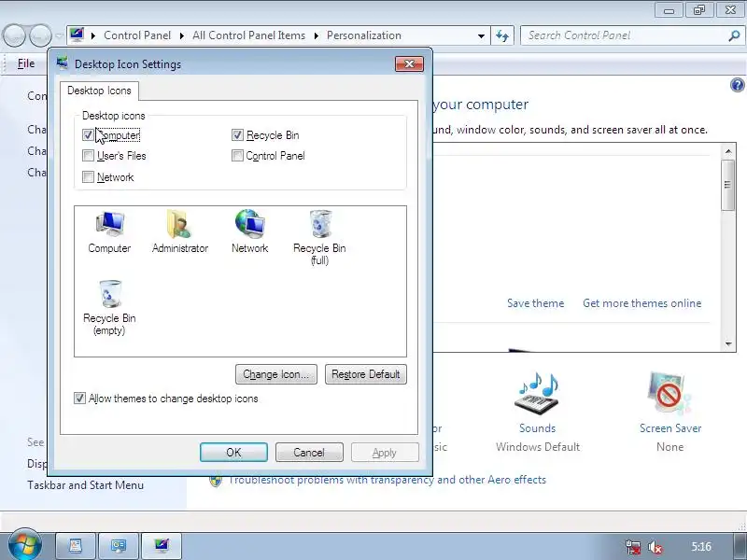Click the first taskbar program button

point(76,546)
